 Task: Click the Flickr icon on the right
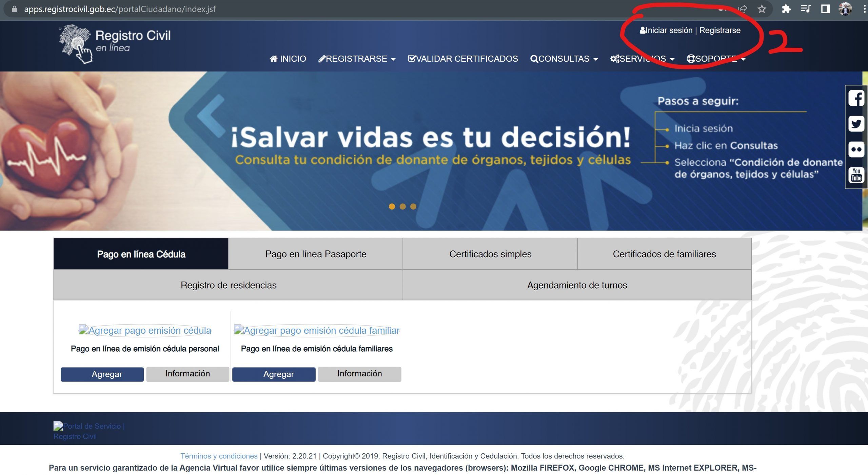[856, 149]
